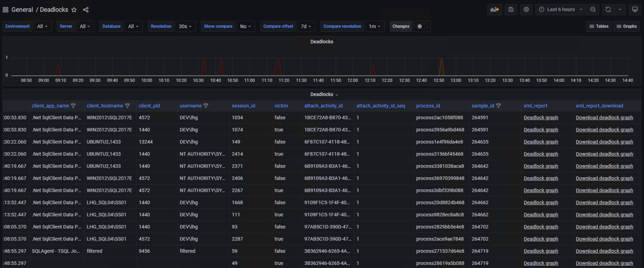Download deadlock graph for process2829bb5e4e8

point(604,227)
